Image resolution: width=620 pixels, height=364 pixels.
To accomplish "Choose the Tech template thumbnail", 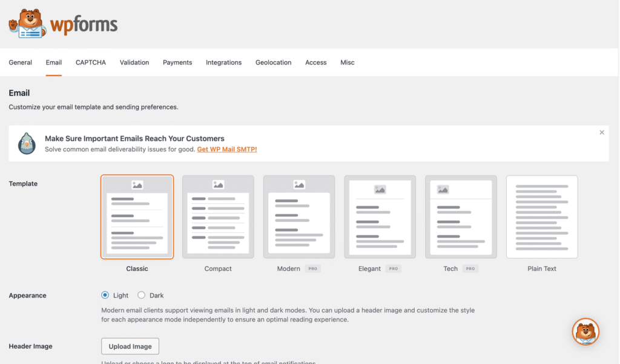I will (x=461, y=217).
